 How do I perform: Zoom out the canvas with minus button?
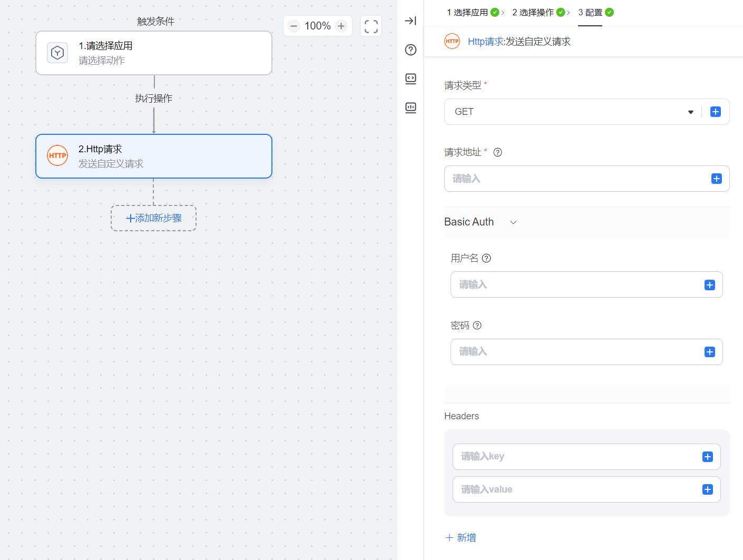click(x=294, y=26)
